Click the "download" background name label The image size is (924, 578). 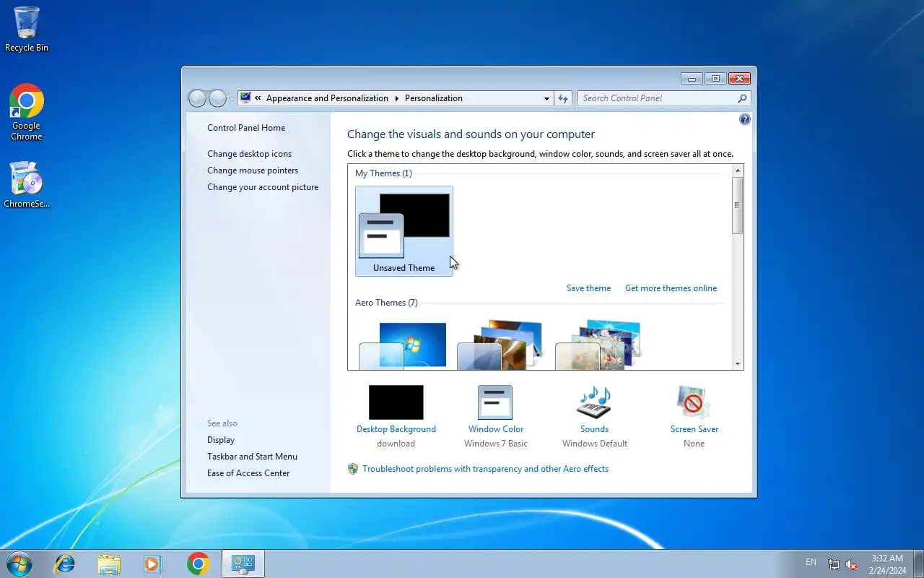tap(396, 444)
